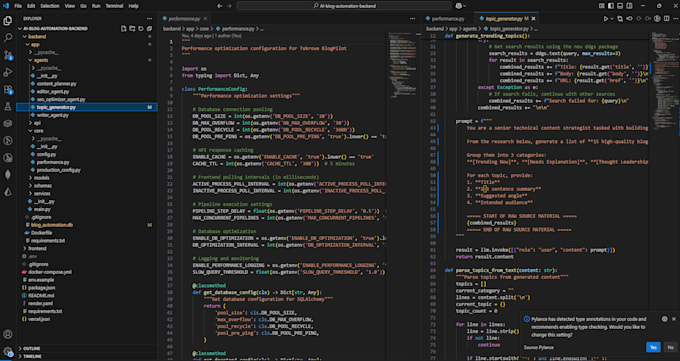Open the Testing flask icon
The width and height of the screenshot is (680, 361).
coord(7,106)
